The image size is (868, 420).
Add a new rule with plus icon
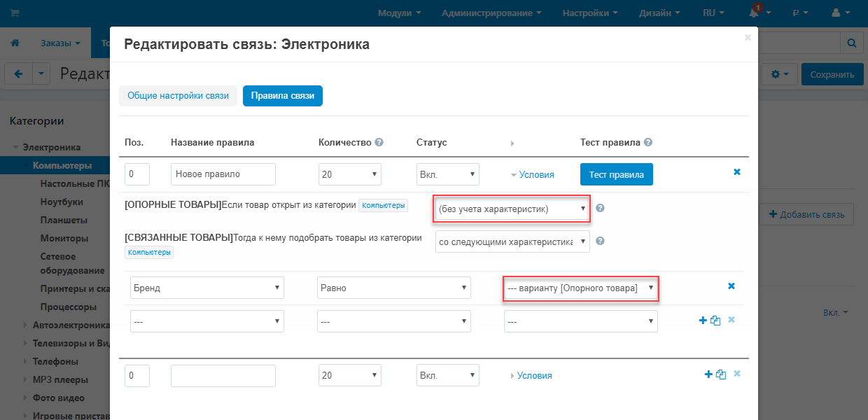(708, 374)
